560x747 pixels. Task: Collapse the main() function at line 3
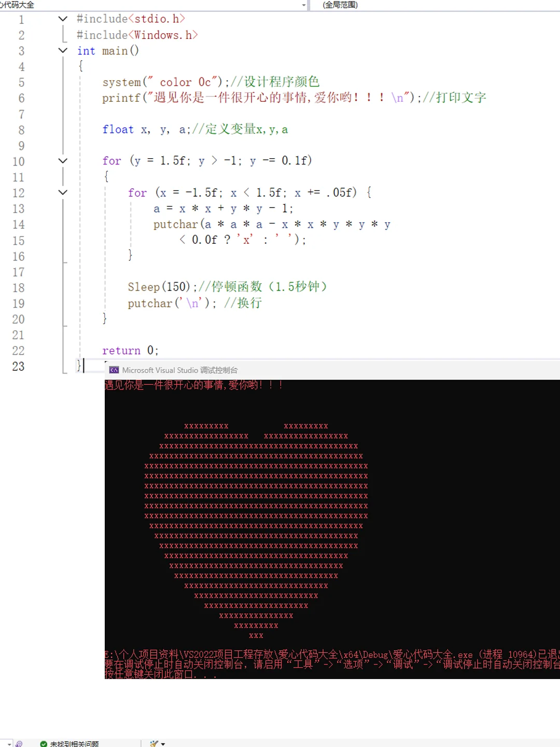tap(63, 50)
